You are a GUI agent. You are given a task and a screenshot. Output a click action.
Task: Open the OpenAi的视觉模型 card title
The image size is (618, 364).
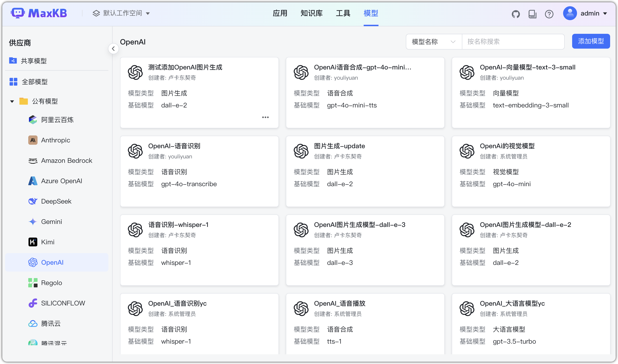click(507, 146)
